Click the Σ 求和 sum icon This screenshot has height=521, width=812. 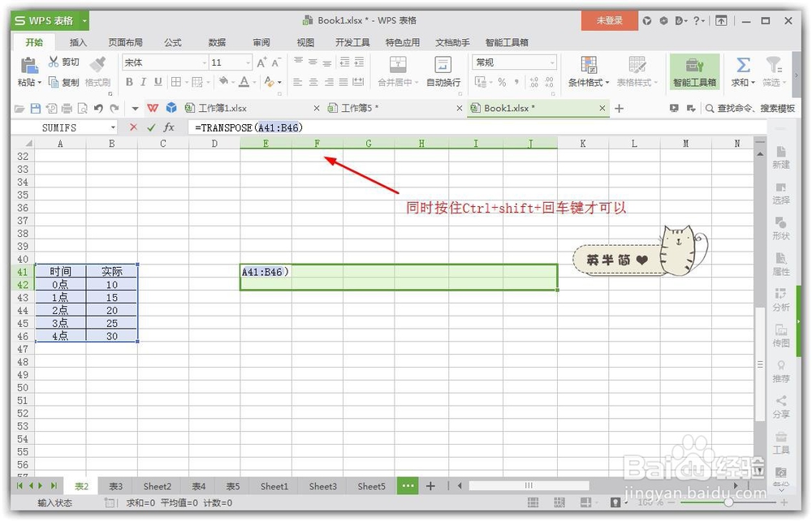744,63
